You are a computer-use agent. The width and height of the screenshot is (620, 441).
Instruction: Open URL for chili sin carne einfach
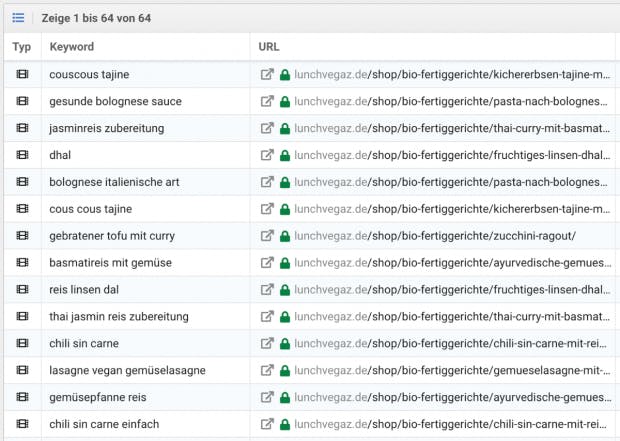tap(451, 424)
